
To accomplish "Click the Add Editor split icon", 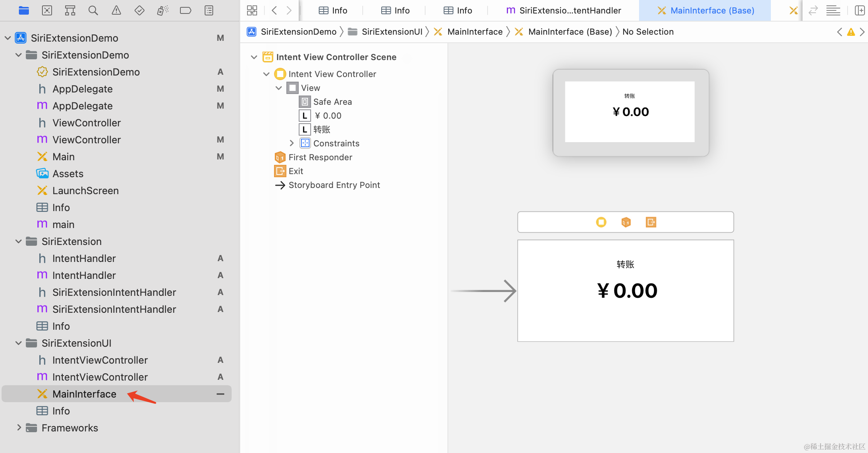I will coord(859,10).
